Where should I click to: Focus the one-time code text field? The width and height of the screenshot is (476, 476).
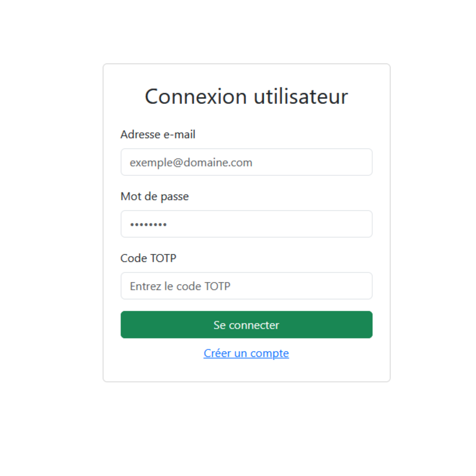[246, 286]
